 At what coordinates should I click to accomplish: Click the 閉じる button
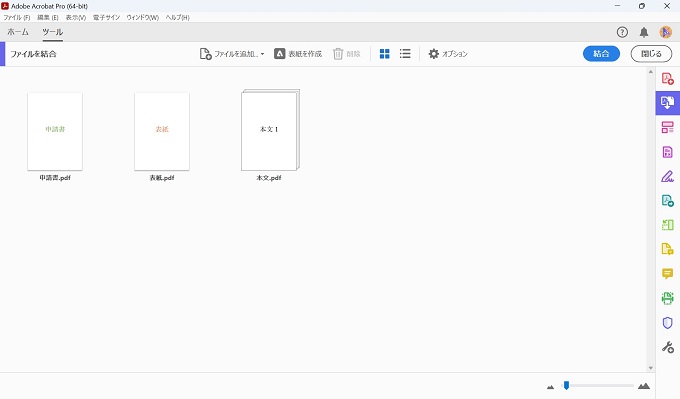click(x=651, y=54)
